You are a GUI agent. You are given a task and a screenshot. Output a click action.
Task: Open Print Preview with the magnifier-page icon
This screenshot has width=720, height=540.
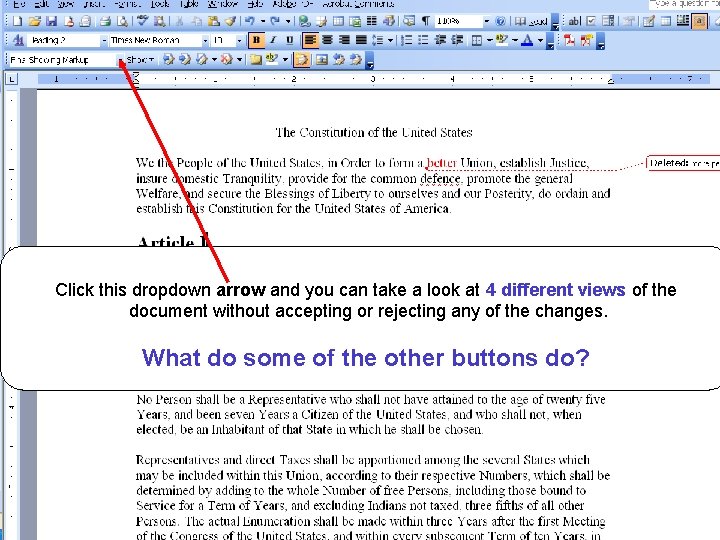122,21
